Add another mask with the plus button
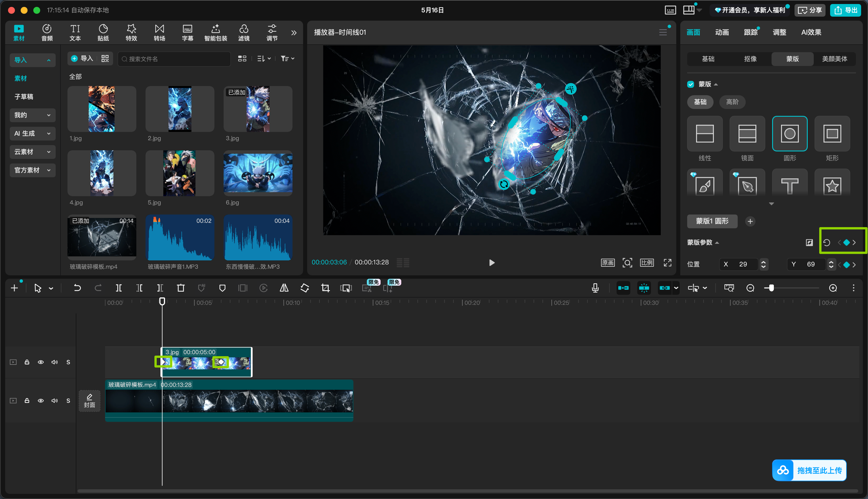 pos(750,221)
